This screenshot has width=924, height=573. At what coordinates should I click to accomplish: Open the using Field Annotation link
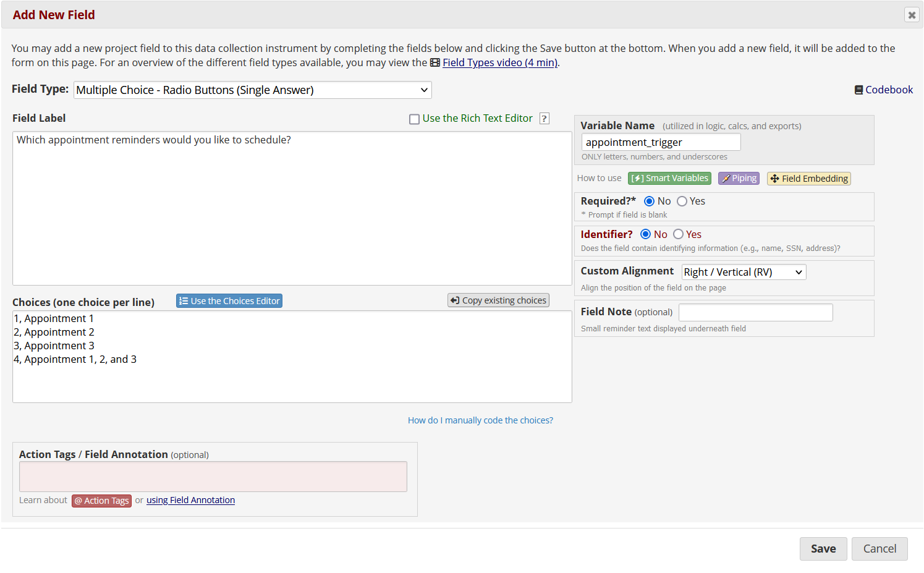[190, 500]
